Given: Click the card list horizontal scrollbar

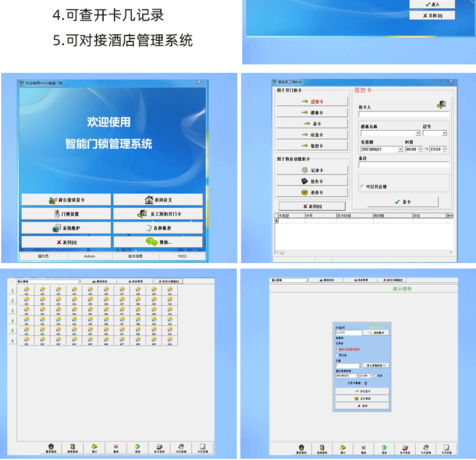Looking at the screenshot, I should (x=365, y=252).
